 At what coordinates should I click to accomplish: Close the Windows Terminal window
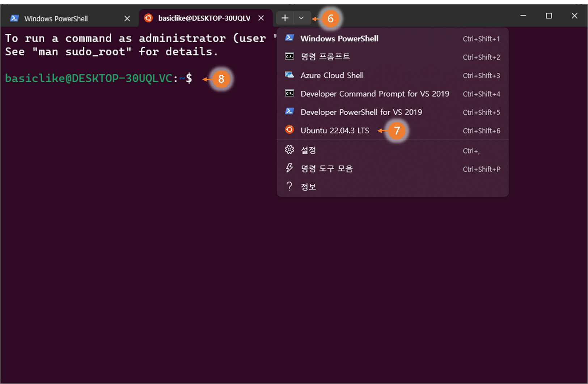(575, 16)
